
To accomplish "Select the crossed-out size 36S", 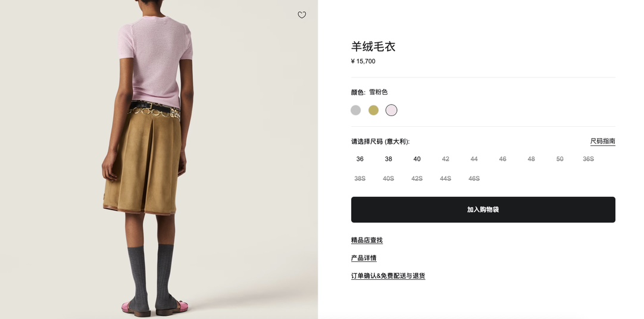I will [589, 159].
